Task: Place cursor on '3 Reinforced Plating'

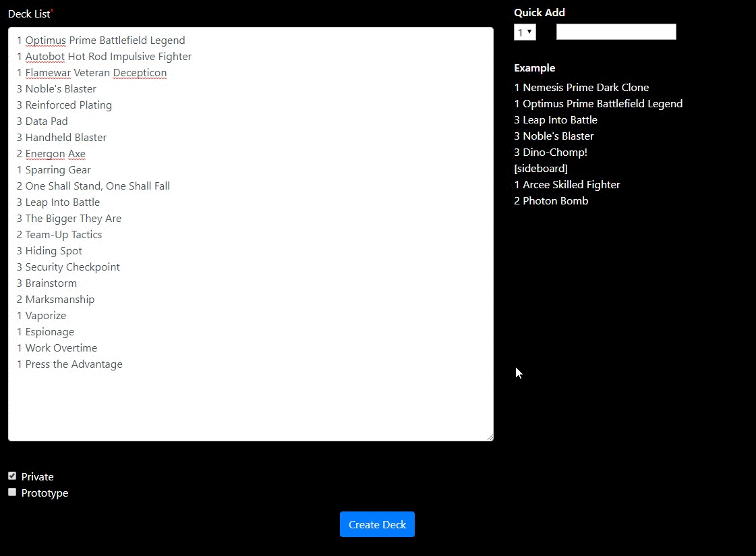Action: point(64,105)
